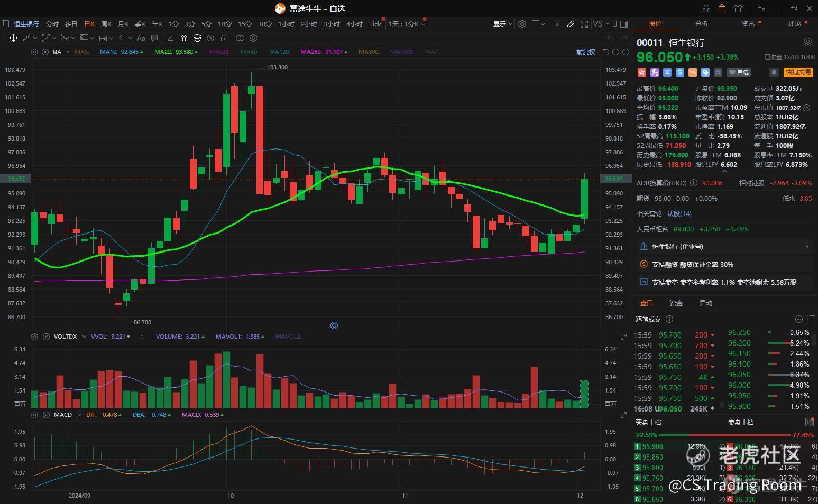Toggle the left sidebar panel
This screenshot has height=504, width=818.
pyautogui.click(x=5, y=24)
